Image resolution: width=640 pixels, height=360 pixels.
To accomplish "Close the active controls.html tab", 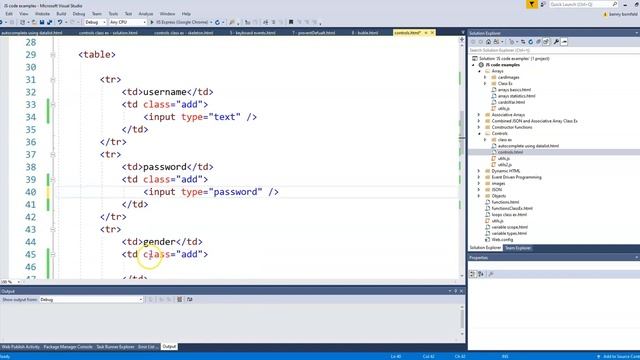I will (432, 33).
